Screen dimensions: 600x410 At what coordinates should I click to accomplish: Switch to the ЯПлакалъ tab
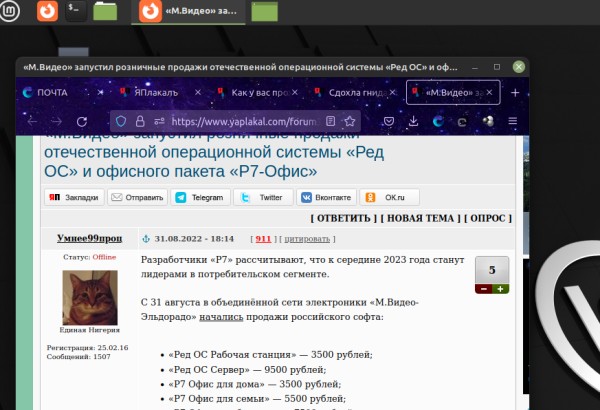click(156, 93)
